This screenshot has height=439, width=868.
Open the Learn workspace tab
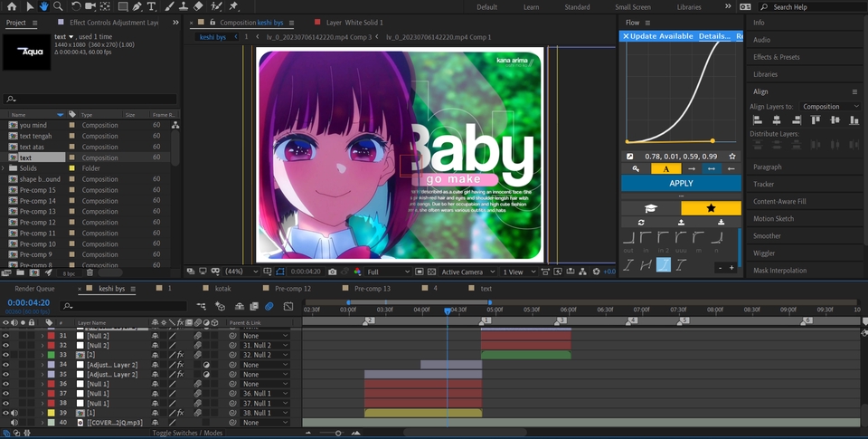tap(531, 7)
